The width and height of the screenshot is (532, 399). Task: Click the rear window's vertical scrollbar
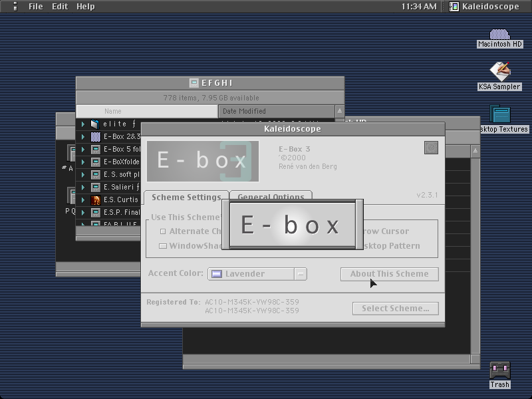(475, 256)
